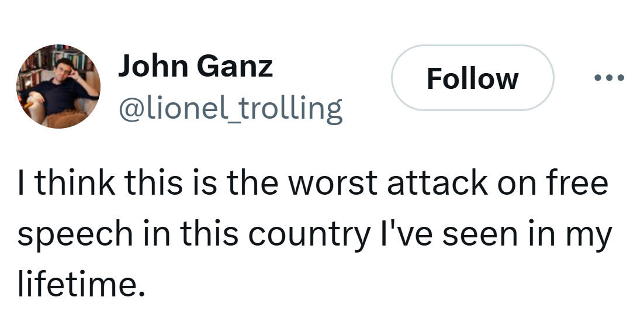Open the John Ganz display name link

click(195, 66)
